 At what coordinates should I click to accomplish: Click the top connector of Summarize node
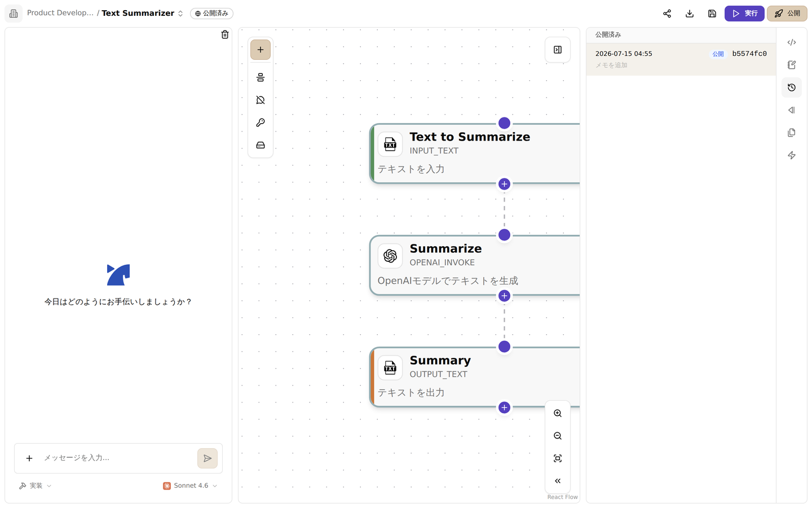tap(504, 235)
